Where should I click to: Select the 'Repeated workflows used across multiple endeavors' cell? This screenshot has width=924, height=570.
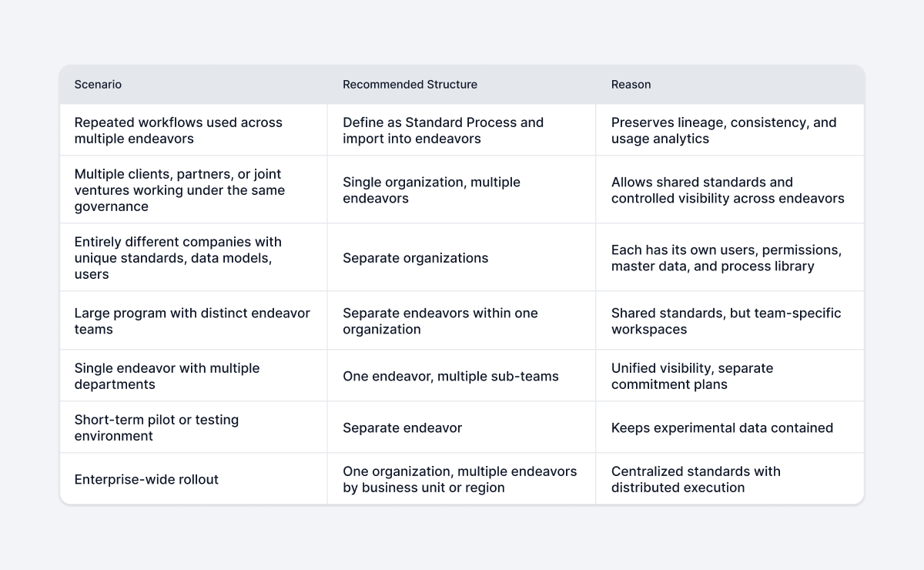point(193,130)
